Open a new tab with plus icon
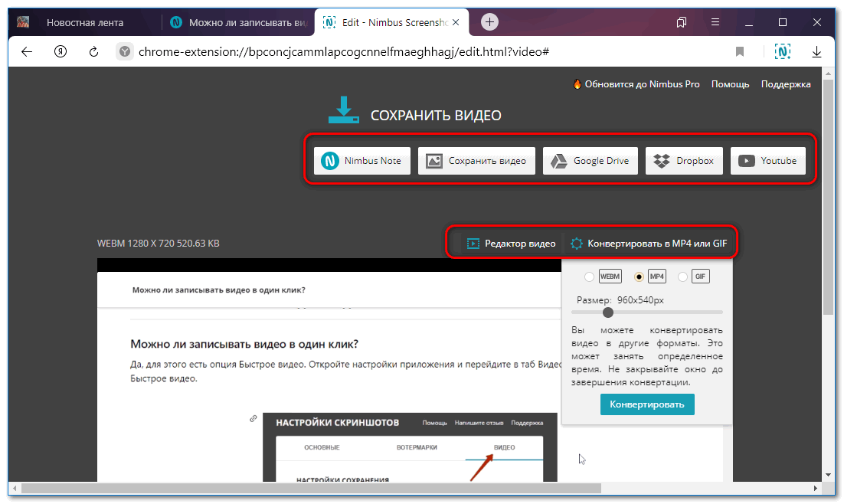This screenshot has height=504, width=844. 489,22
